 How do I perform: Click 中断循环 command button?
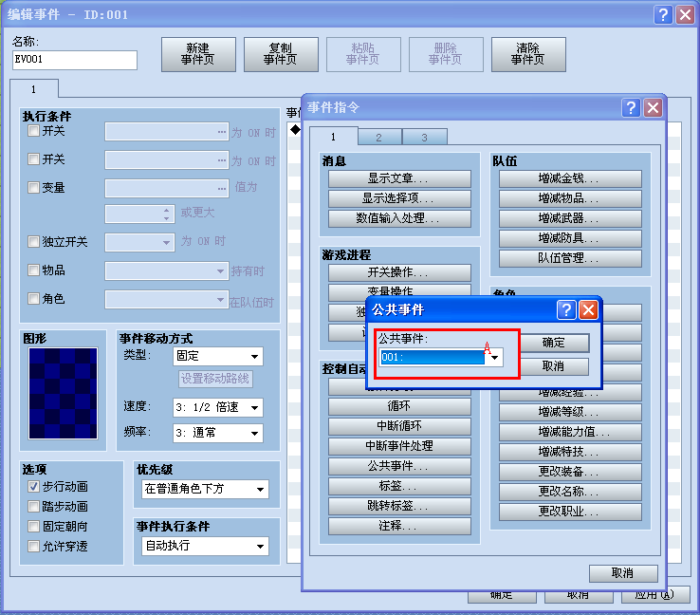[x=399, y=426]
